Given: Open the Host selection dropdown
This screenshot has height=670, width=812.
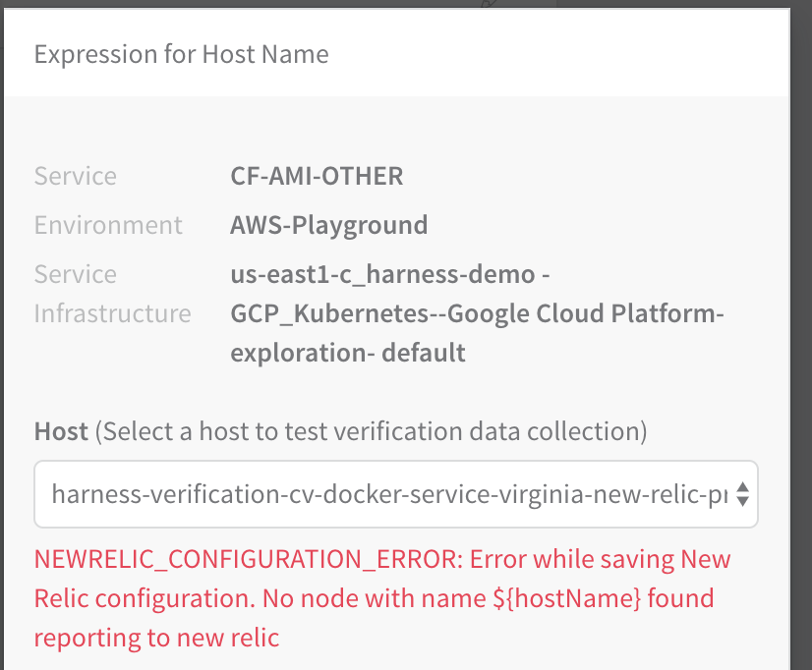Looking at the screenshot, I should point(396,494).
